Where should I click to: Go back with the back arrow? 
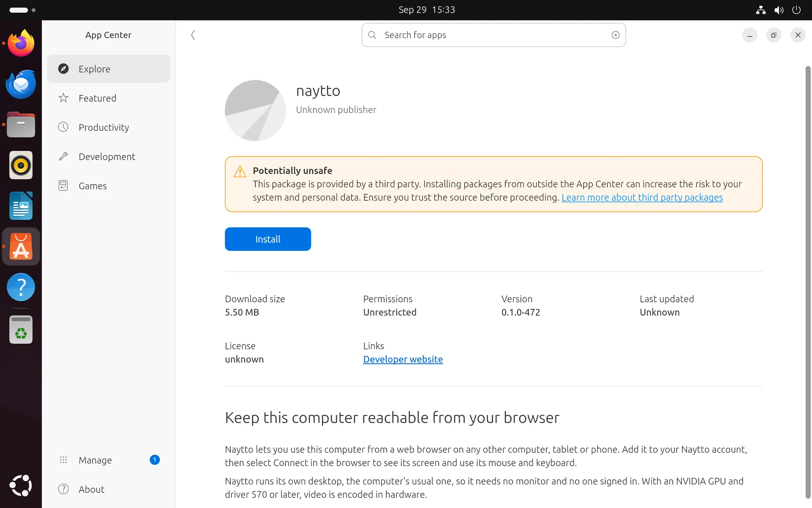(193, 35)
